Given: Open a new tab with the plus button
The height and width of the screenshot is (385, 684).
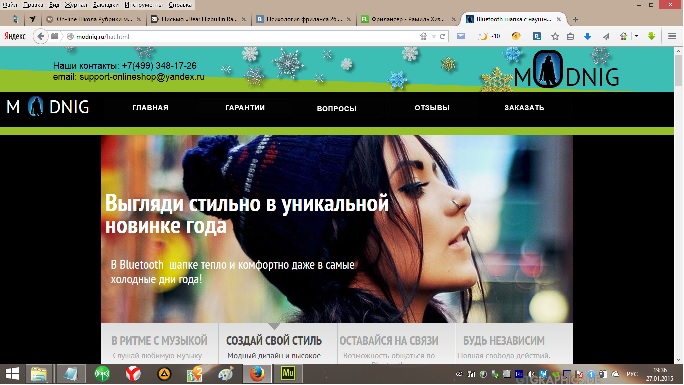Looking at the screenshot, I should (x=575, y=19).
